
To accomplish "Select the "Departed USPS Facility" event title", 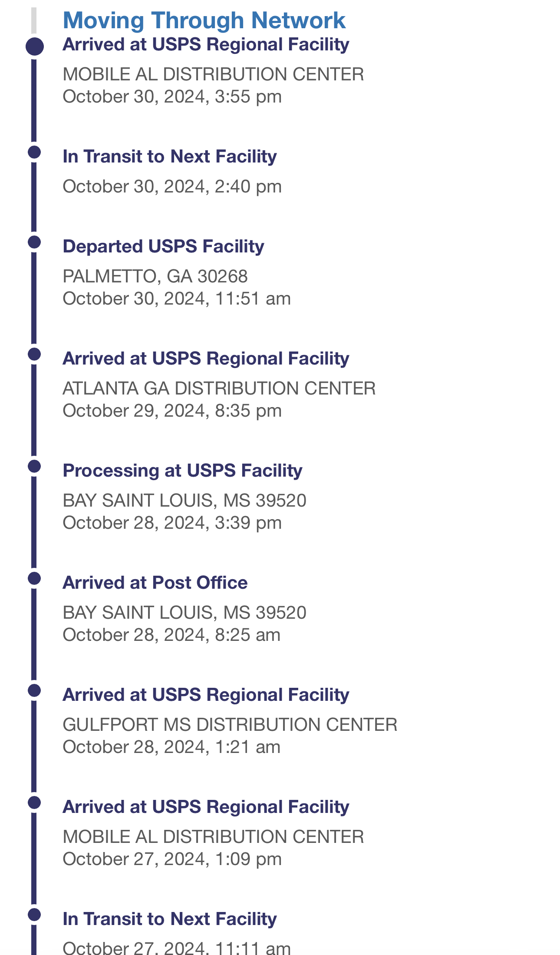I will 163,246.
